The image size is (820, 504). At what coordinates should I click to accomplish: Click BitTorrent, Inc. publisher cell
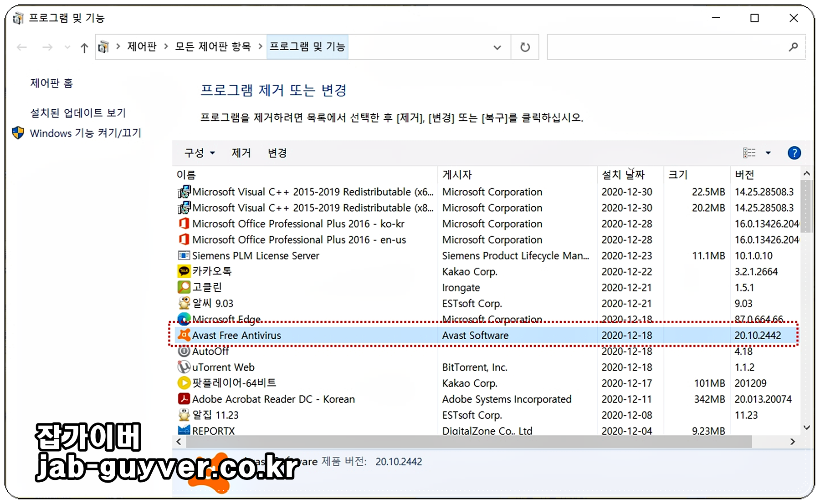(x=475, y=367)
